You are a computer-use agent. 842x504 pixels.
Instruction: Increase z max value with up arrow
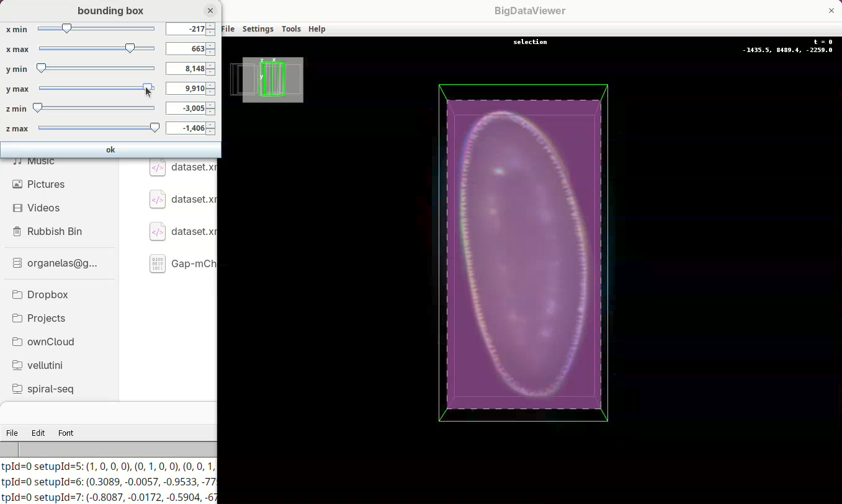tap(211, 125)
